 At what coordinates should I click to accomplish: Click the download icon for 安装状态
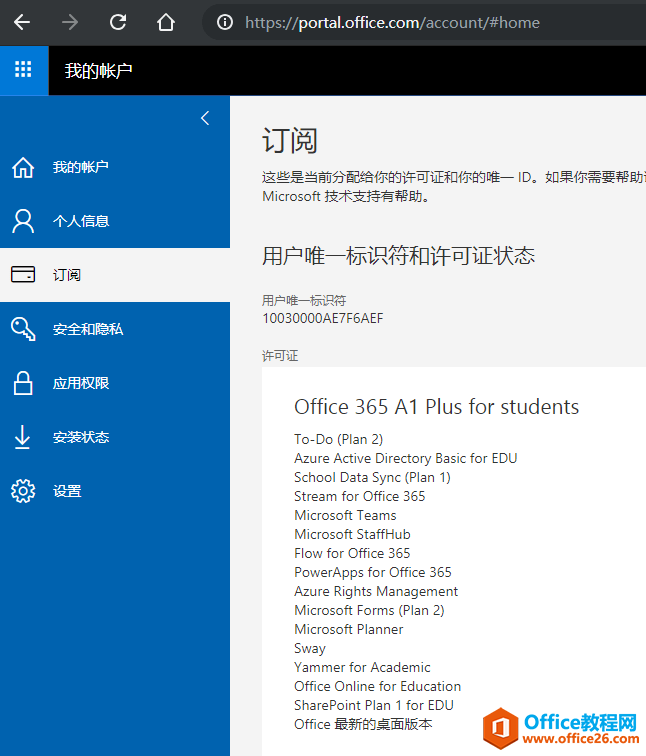pos(22,437)
